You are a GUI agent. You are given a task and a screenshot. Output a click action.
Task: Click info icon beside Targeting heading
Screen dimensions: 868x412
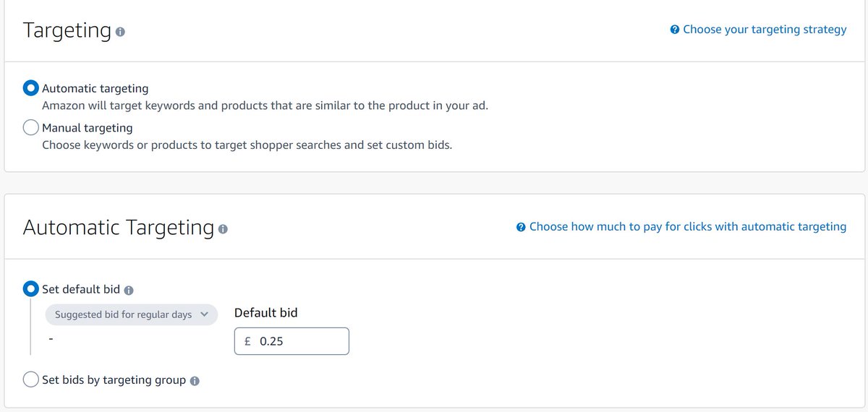click(120, 33)
